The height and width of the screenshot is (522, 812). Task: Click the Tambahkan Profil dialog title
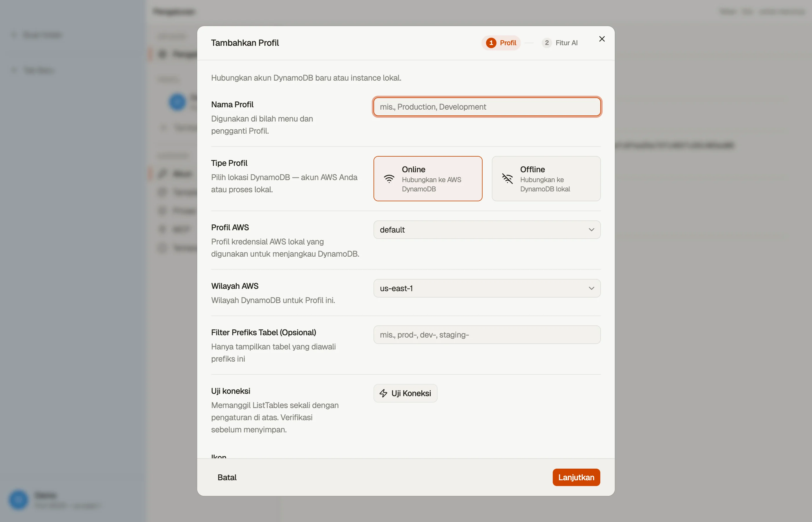tap(245, 43)
